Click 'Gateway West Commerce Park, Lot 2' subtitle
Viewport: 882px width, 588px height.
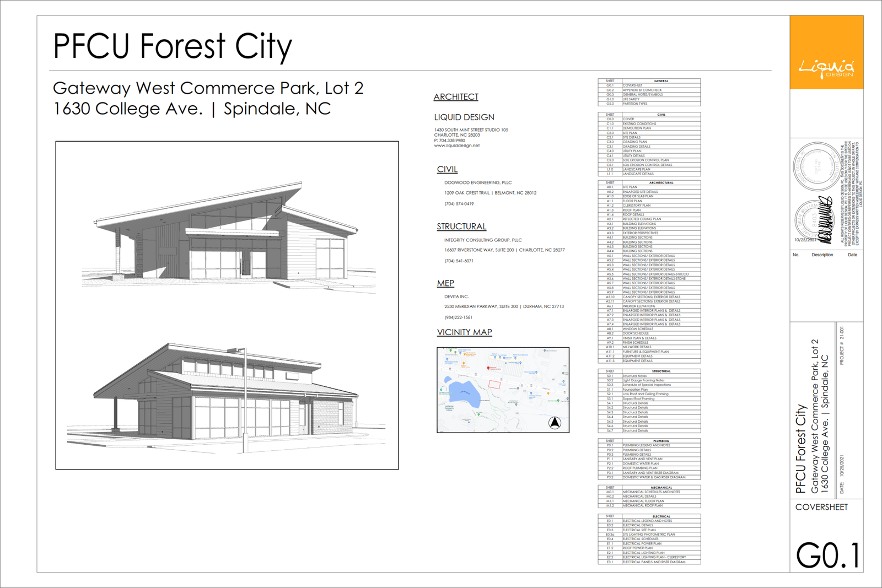(208, 88)
